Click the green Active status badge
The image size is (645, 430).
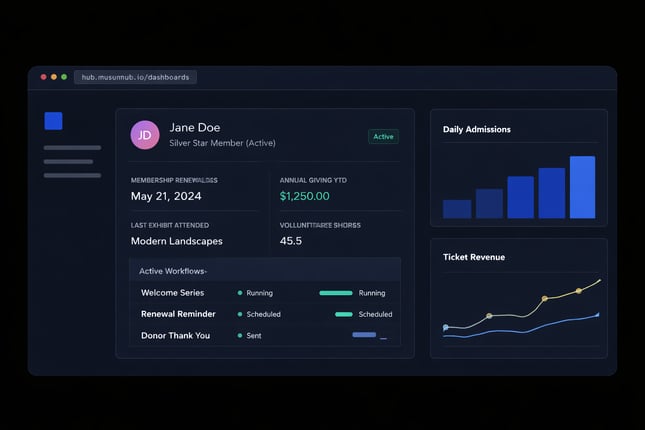point(383,136)
